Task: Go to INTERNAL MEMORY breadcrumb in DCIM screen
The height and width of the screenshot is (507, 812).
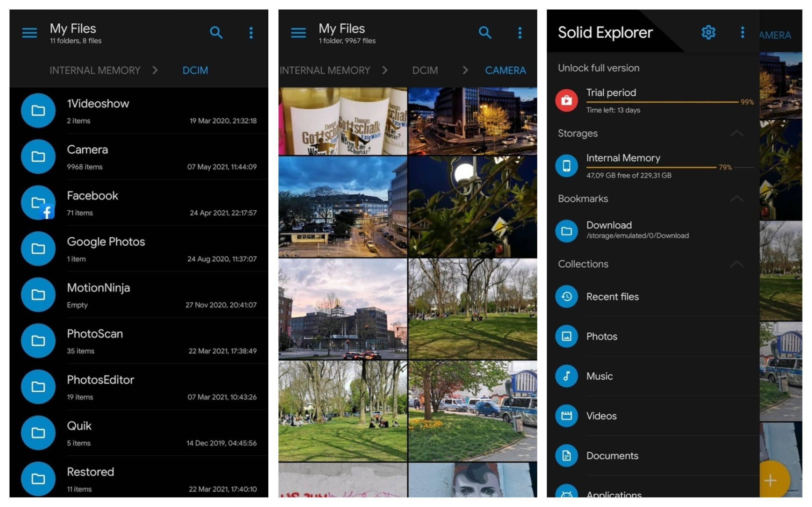Action: [x=95, y=70]
